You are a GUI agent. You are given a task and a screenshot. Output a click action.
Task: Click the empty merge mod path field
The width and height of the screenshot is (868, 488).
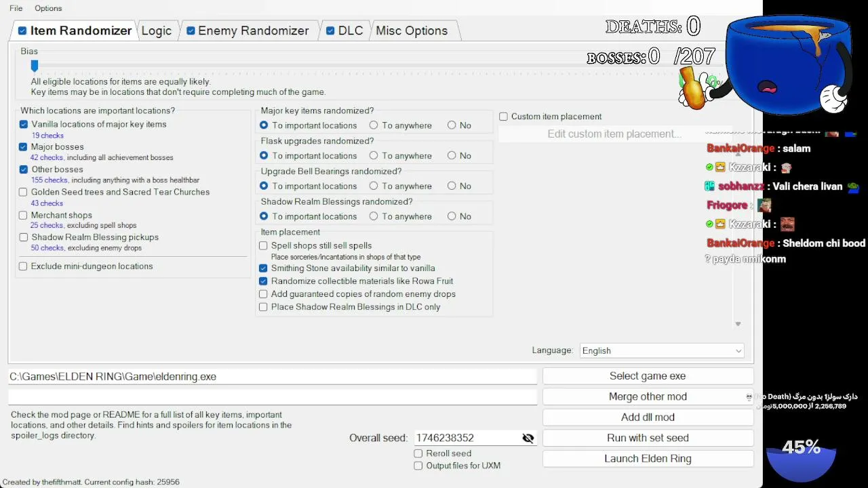click(x=272, y=397)
